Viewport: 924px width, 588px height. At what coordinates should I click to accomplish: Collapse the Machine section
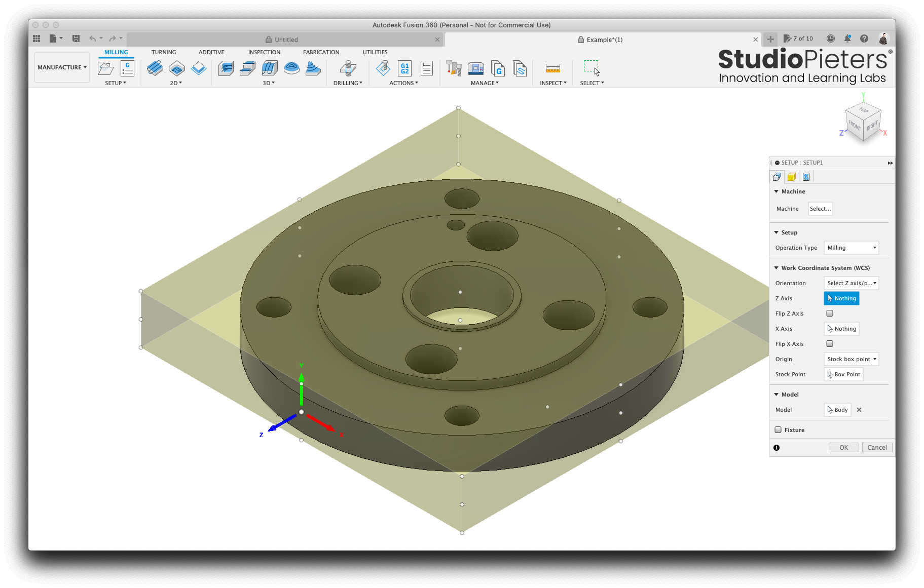point(776,191)
